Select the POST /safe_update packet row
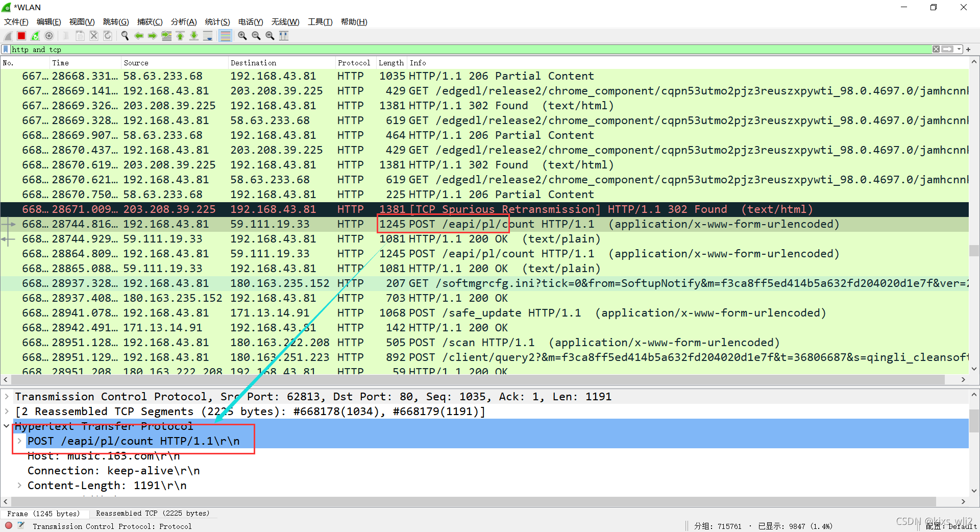The width and height of the screenshot is (980, 532). pos(484,313)
